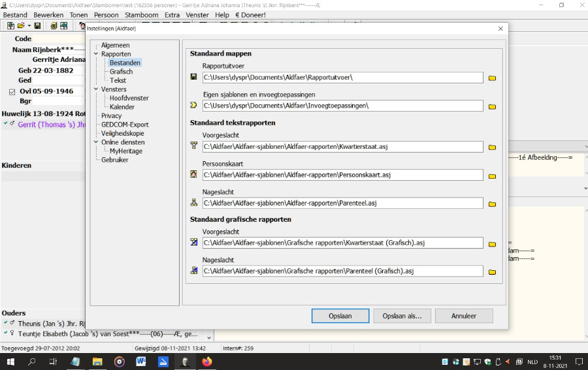This screenshot has height=370, width=588.
Task: Browse file for text Voorgeslacht report
Action: tap(492, 147)
